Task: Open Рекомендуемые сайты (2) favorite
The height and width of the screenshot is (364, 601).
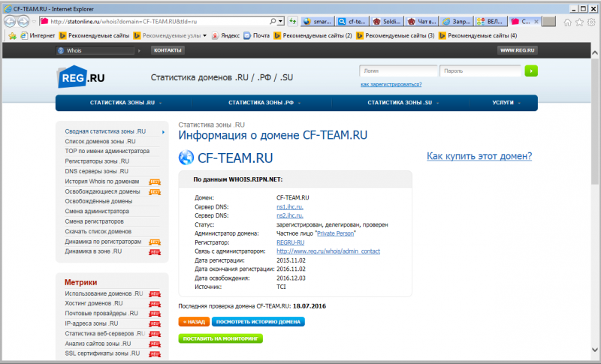Action: point(313,35)
